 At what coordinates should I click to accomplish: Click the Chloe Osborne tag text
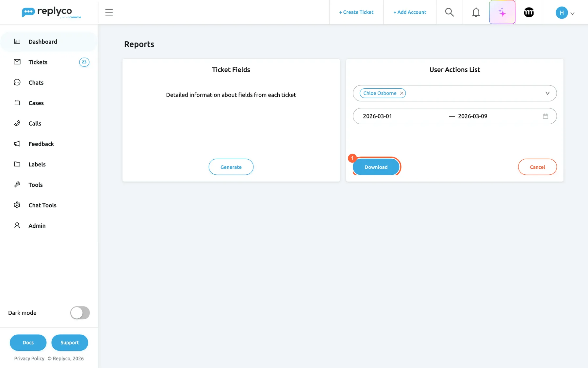[380, 93]
